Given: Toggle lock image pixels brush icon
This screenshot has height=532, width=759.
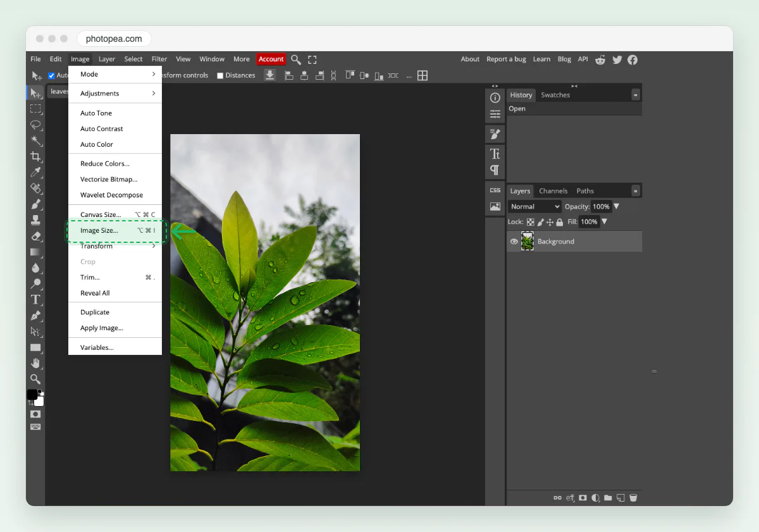Looking at the screenshot, I should (540, 222).
